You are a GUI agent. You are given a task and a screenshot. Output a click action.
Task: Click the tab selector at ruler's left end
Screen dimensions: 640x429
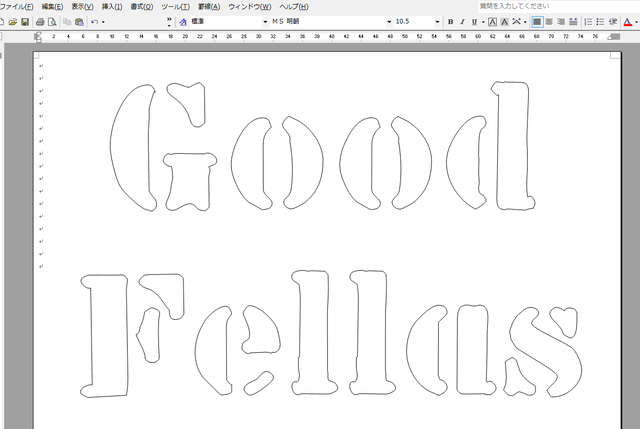pos(1,36)
